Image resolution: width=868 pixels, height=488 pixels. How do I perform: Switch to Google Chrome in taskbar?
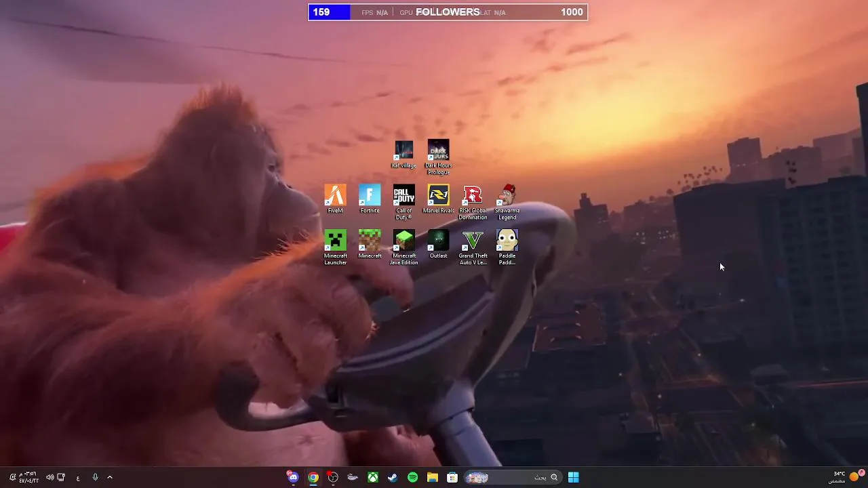point(313,477)
